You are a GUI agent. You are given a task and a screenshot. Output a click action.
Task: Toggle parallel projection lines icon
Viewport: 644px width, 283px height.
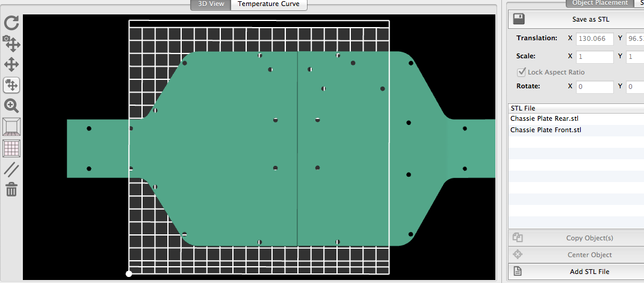pyautogui.click(x=11, y=169)
